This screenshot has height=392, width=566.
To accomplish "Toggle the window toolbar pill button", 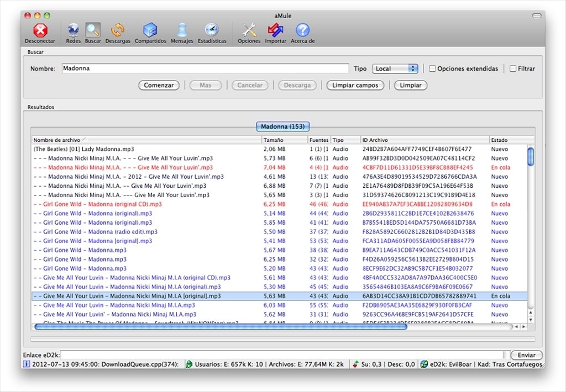I will point(537,15).
